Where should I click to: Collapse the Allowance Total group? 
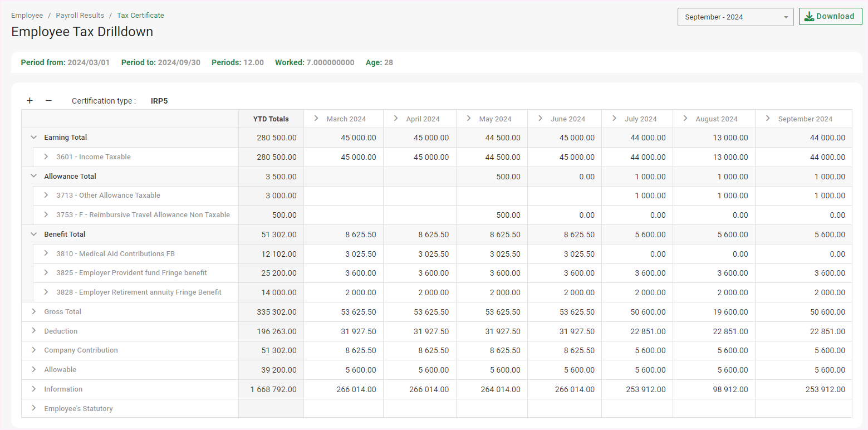pos(34,177)
